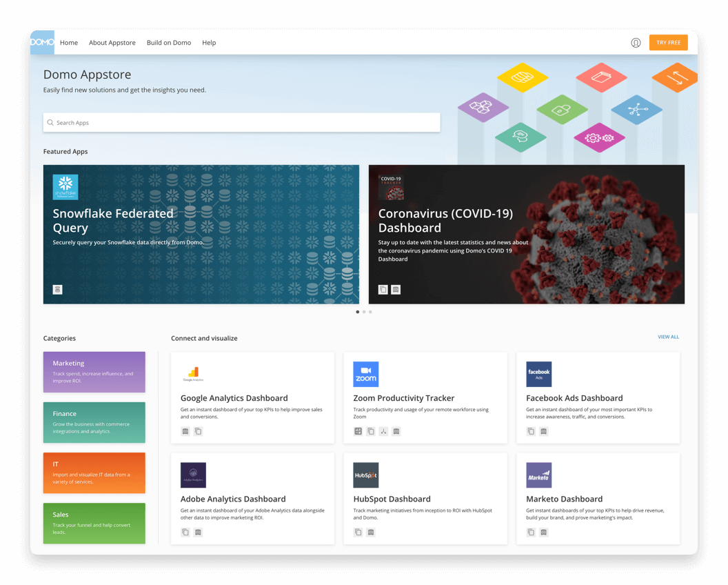This screenshot has height=585, width=728.
Task: Click the database icon on Snowflake Federated Query card
Action: [x=58, y=290]
